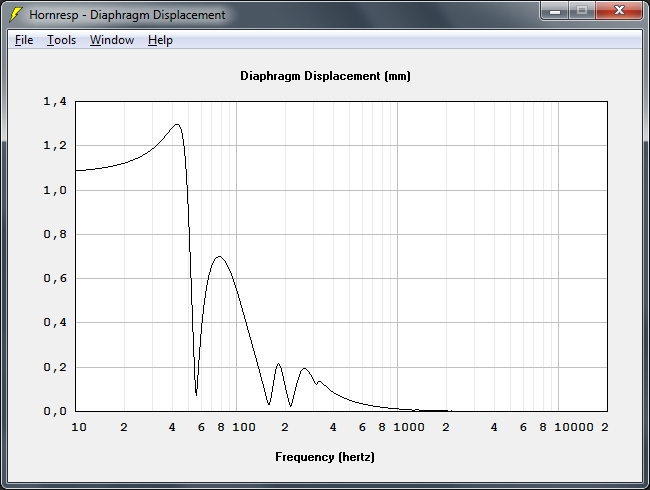The image size is (650, 490).
Task: Click the '1000' frequency axis label
Action: tap(409, 427)
